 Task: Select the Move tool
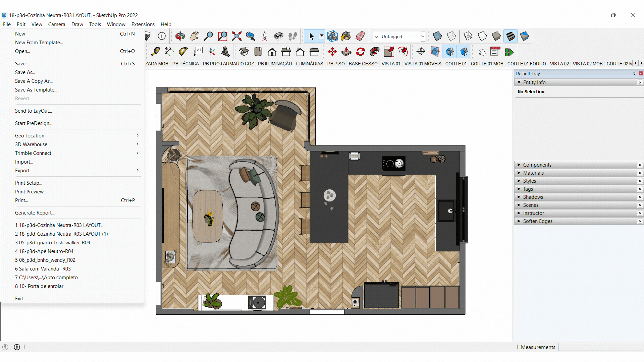332,52
